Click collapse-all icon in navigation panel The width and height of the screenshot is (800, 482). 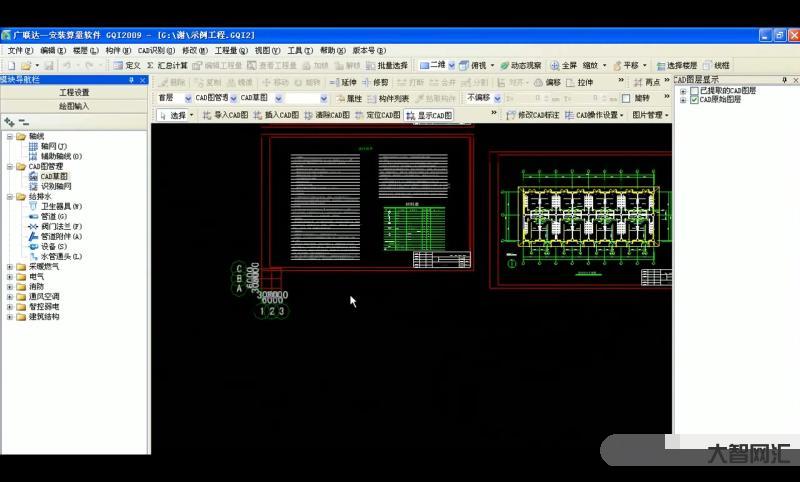point(23,122)
